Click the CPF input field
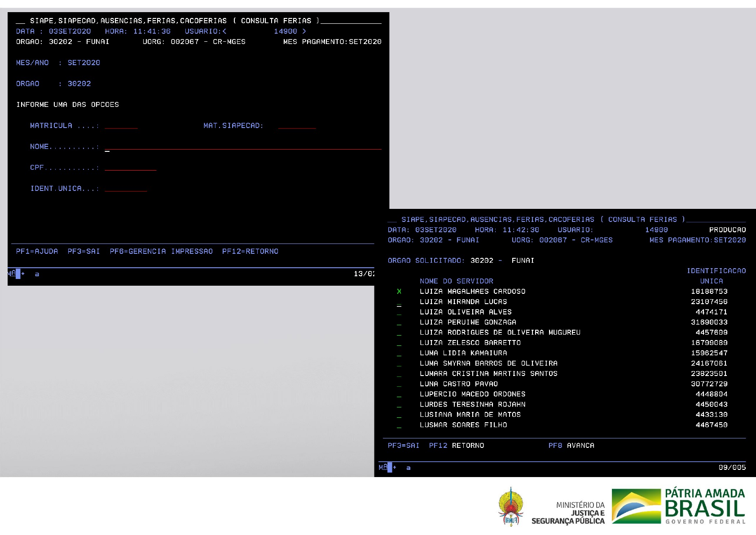Screen dimensions: 756x535 click(130, 168)
